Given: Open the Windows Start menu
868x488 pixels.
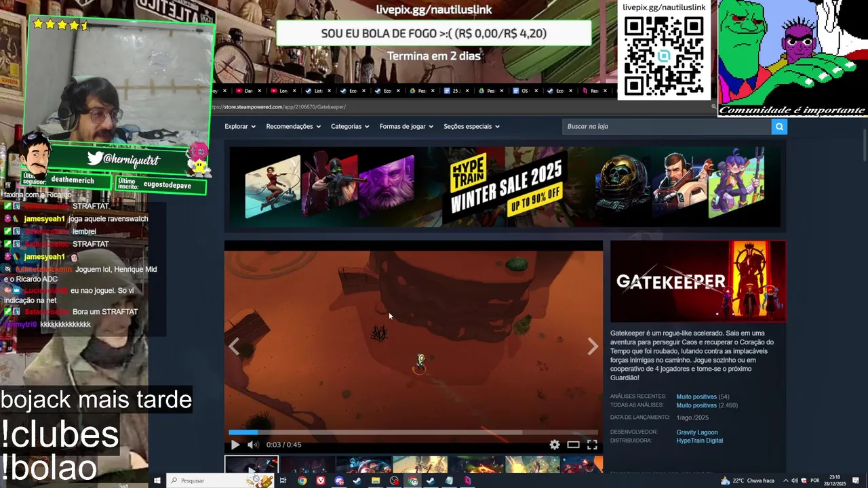Looking at the screenshot, I should point(157,481).
